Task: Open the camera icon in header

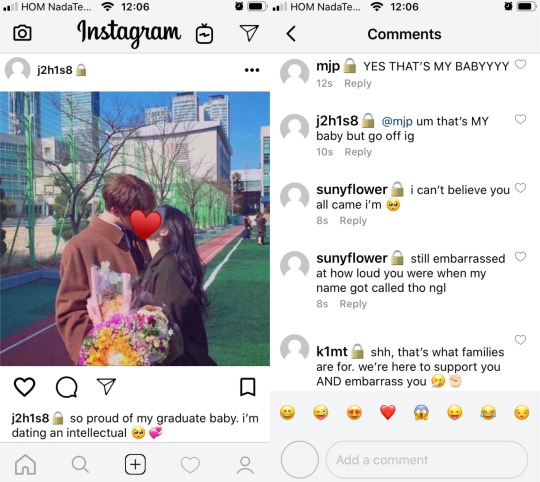Action: (22, 33)
